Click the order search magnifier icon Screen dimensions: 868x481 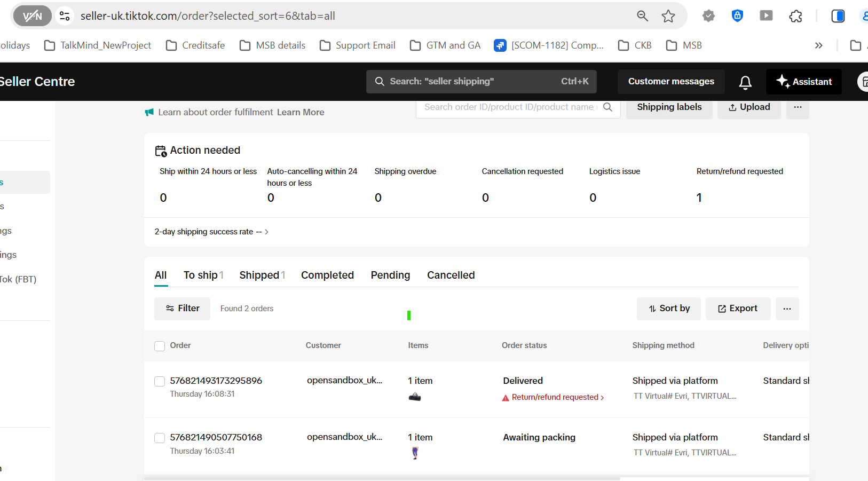pos(607,107)
